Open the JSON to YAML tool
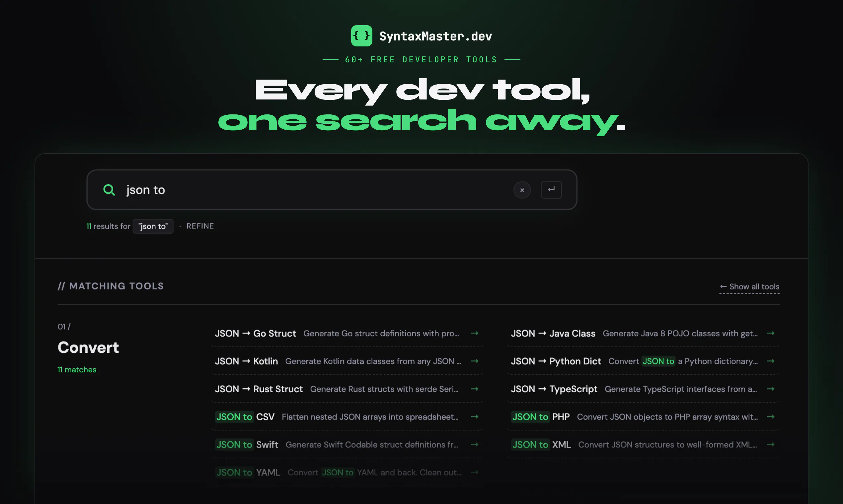 (347, 472)
